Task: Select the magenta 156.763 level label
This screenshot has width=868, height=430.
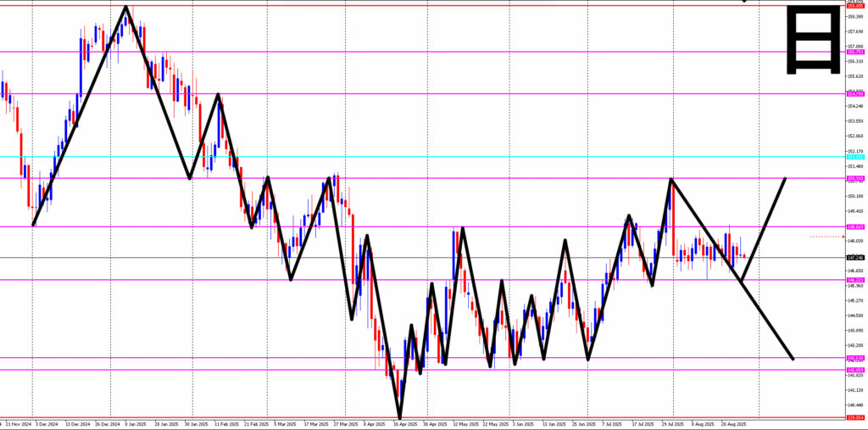Action: click(x=855, y=52)
